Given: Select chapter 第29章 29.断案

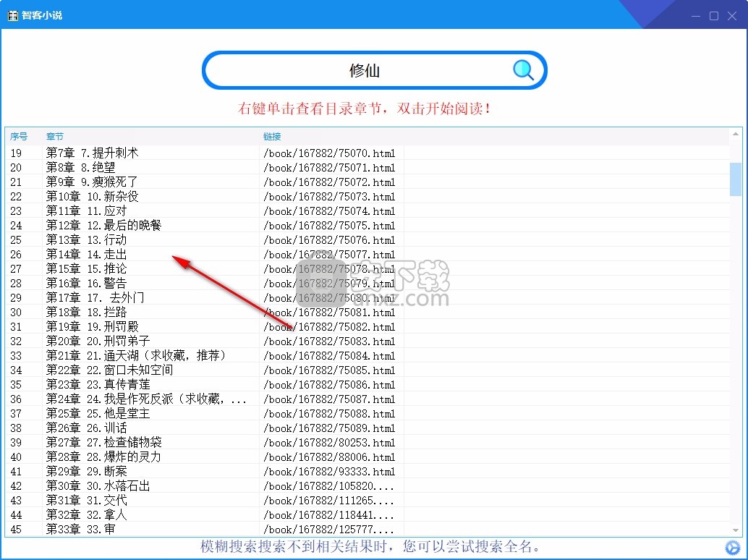Looking at the screenshot, I should pos(86,471).
